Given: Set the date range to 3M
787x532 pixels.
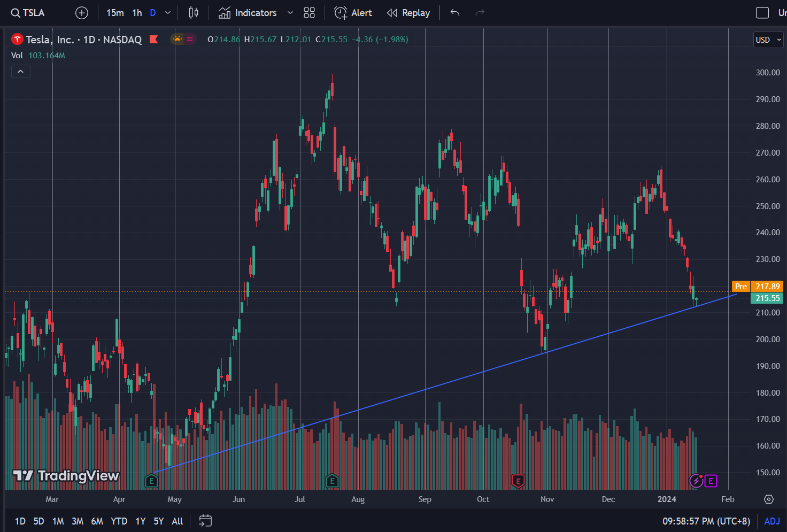Looking at the screenshot, I should pyautogui.click(x=78, y=521).
